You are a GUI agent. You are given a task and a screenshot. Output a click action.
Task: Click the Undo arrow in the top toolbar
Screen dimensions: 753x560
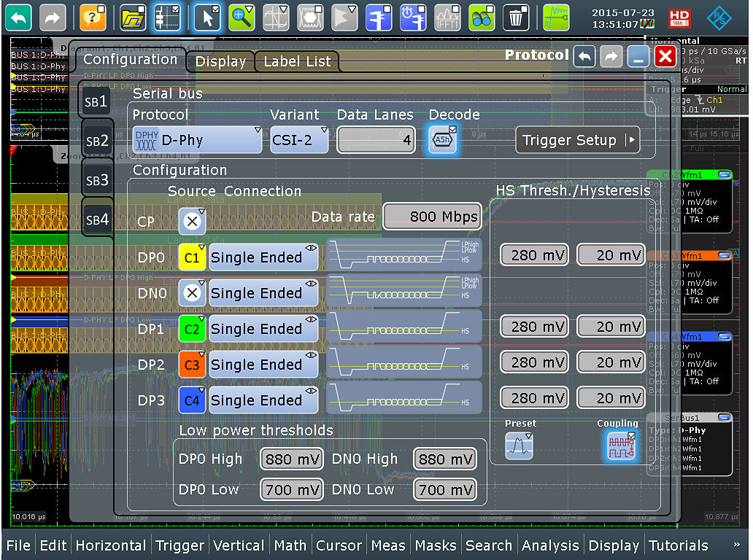tap(18, 17)
